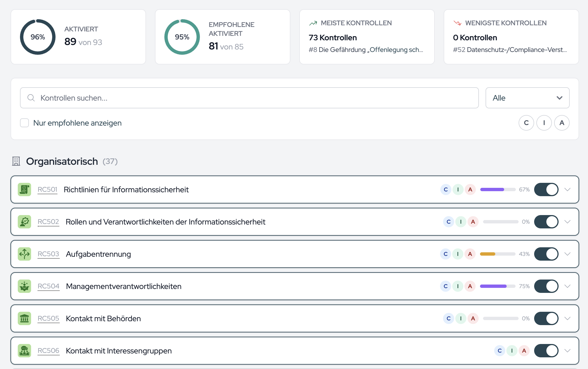Toggle off RC501 Richtlinien control
The height and width of the screenshot is (369, 588).
[546, 190]
